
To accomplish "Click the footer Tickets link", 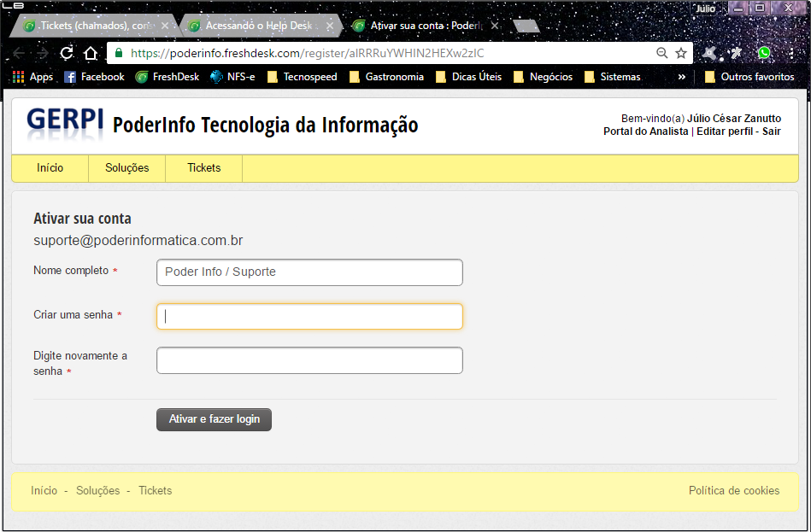I will 156,491.
